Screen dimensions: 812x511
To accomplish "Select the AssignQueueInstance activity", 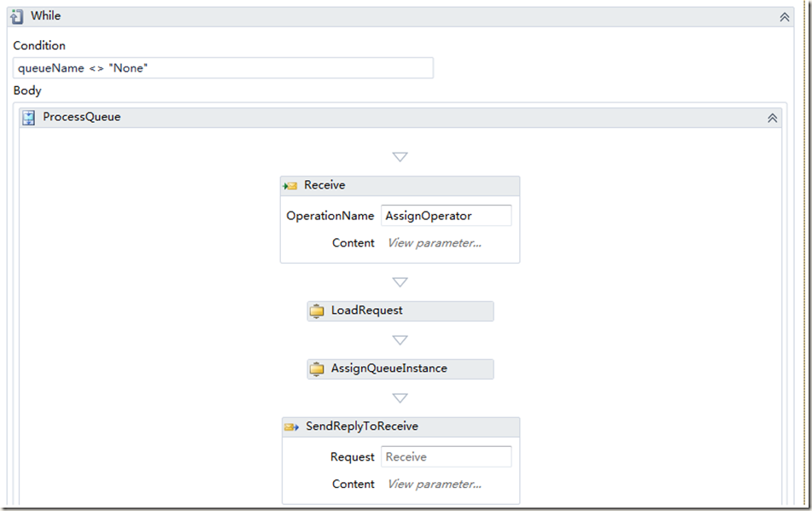I will point(400,369).
